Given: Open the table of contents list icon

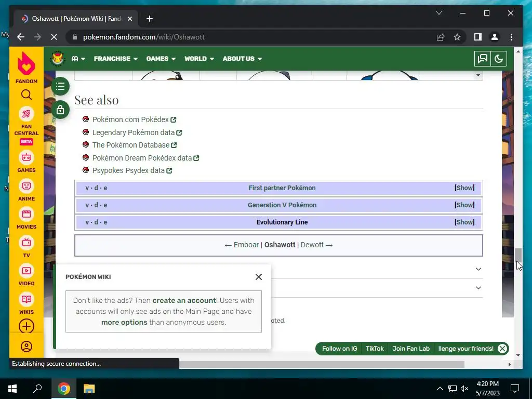Looking at the screenshot, I should [x=60, y=86].
